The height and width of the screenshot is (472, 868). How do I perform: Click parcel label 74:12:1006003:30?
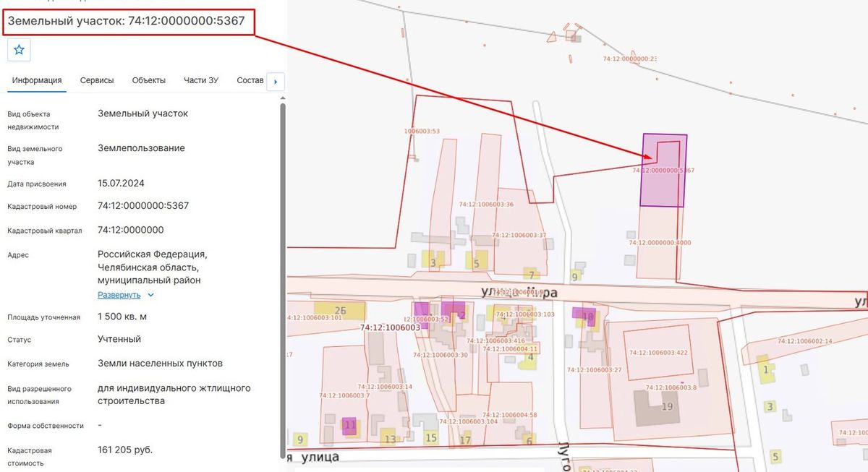click(x=441, y=355)
